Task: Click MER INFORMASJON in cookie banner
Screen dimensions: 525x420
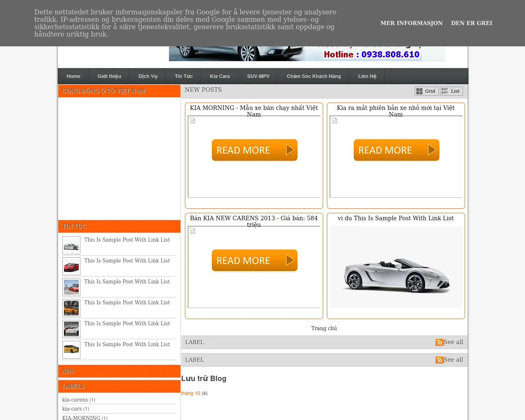Action: coord(411,23)
